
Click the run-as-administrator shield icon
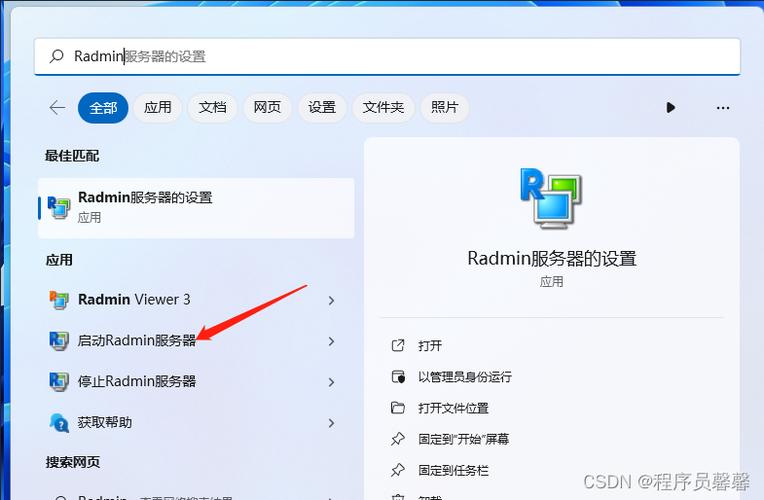[x=398, y=377]
